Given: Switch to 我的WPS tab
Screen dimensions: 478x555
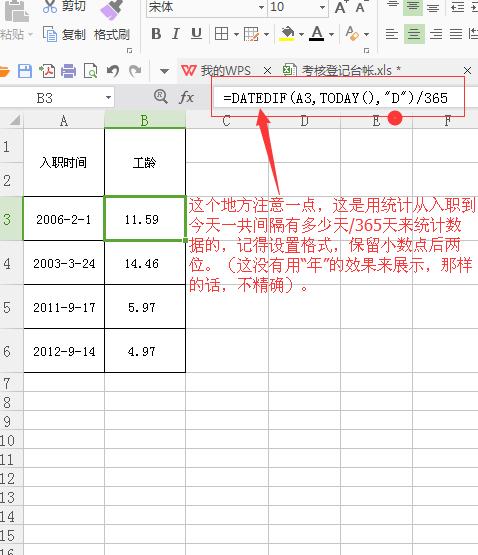Looking at the screenshot, I should point(217,71).
